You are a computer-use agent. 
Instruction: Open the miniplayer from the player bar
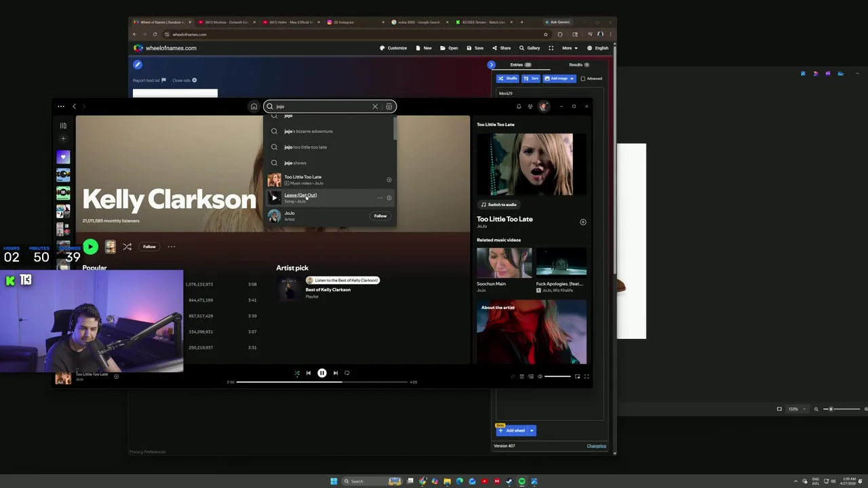point(577,376)
